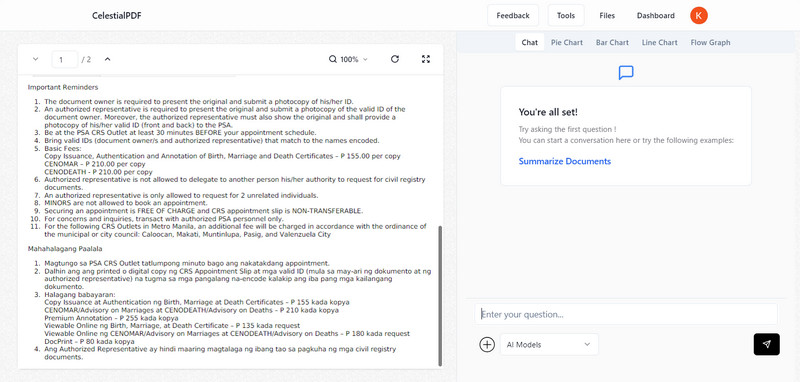The image size is (800, 382).
Task: Click the Summarize Documents link
Action: pos(565,161)
